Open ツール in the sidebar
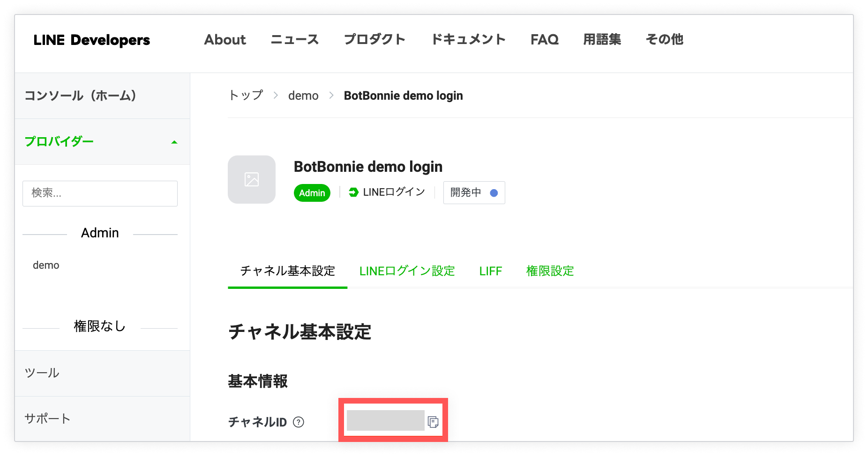This screenshot has height=456, width=868. click(102, 373)
